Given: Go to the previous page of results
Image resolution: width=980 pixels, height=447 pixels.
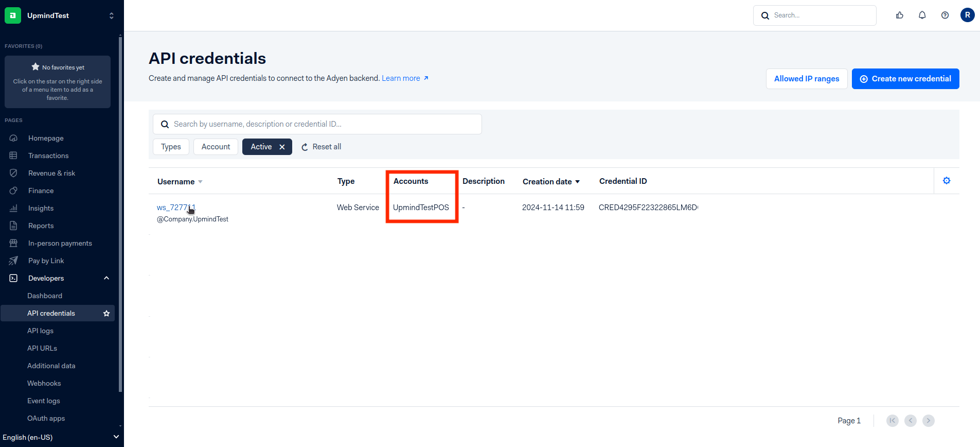Looking at the screenshot, I should point(911,421).
